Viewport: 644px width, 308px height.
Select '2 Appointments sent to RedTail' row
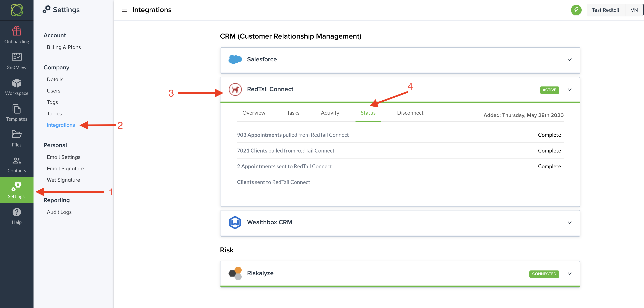[400, 167]
